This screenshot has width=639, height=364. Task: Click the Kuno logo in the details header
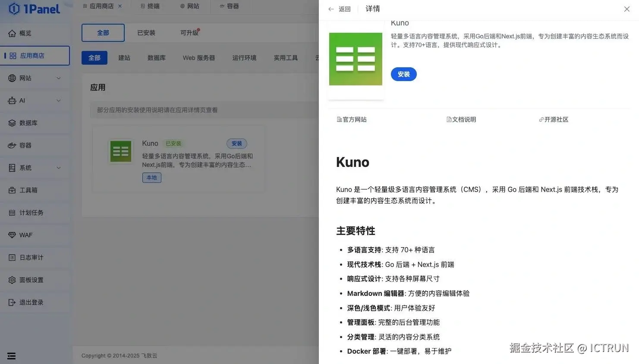356,59
